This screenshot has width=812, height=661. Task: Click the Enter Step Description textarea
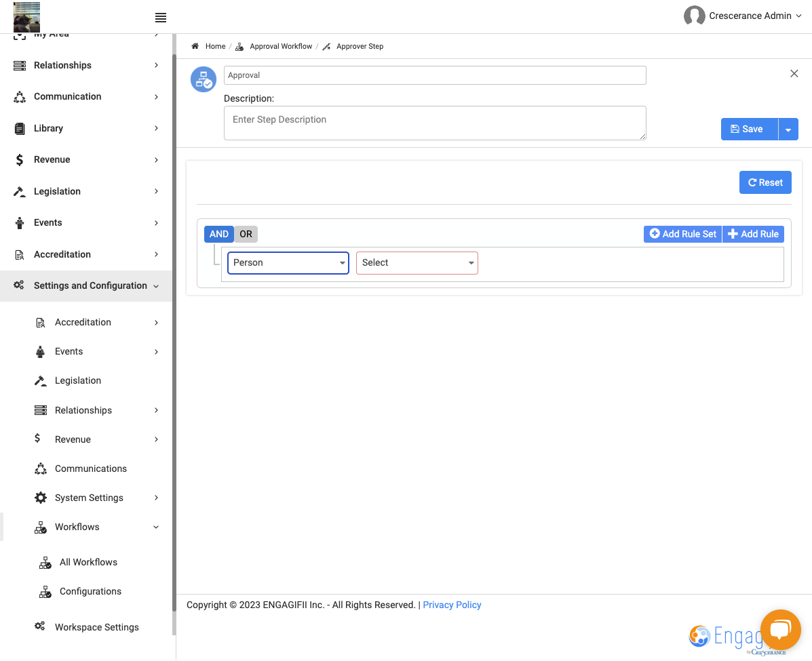click(435, 123)
